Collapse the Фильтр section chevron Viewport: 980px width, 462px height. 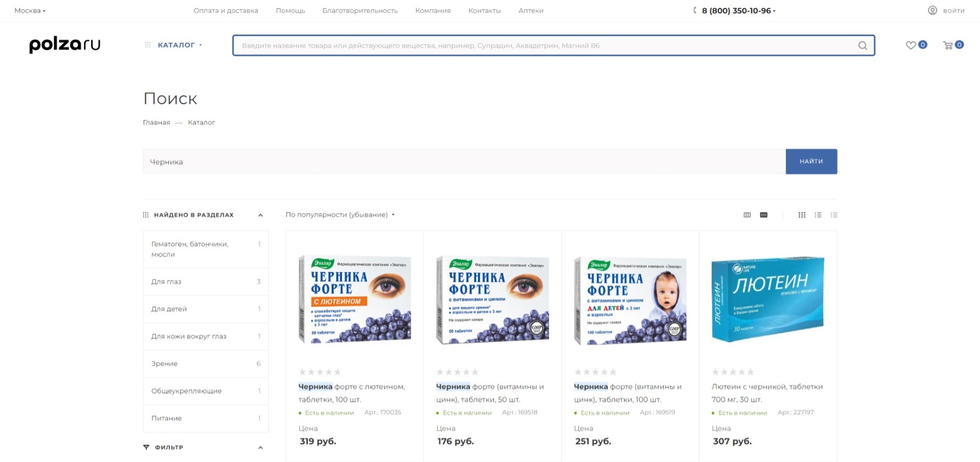point(260,448)
